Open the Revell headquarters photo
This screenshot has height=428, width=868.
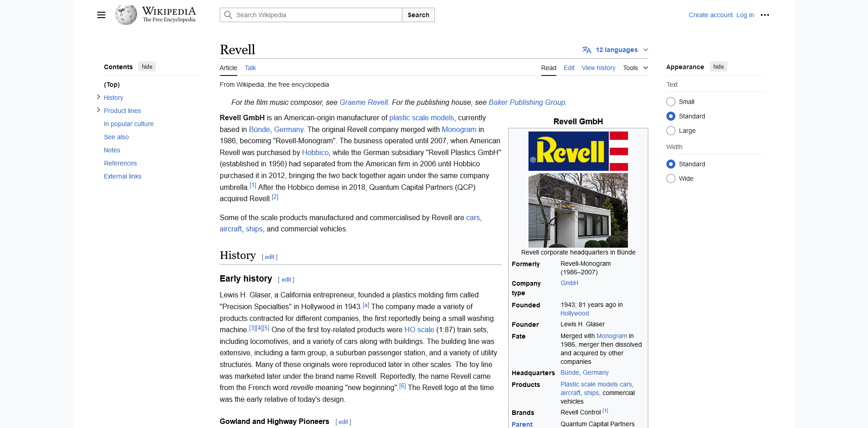[x=578, y=210]
